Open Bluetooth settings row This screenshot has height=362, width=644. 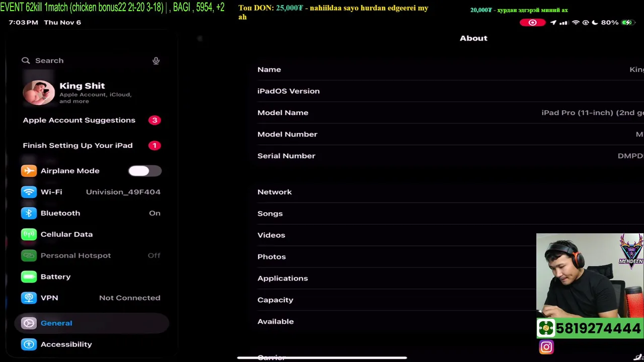[x=92, y=213]
